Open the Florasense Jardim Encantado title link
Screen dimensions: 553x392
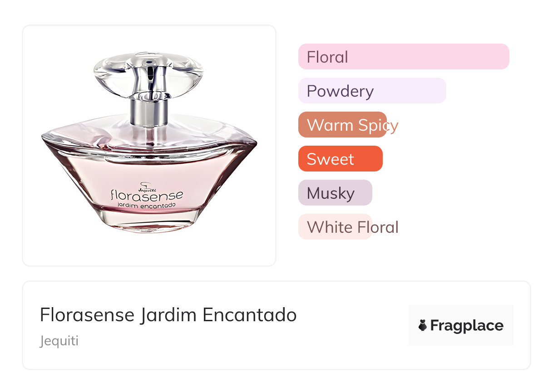[x=168, y=315]
